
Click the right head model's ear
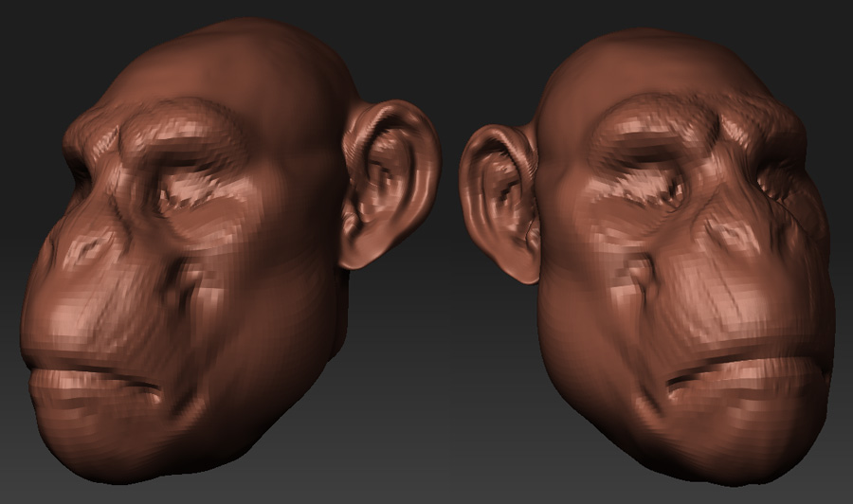point(499,199)
